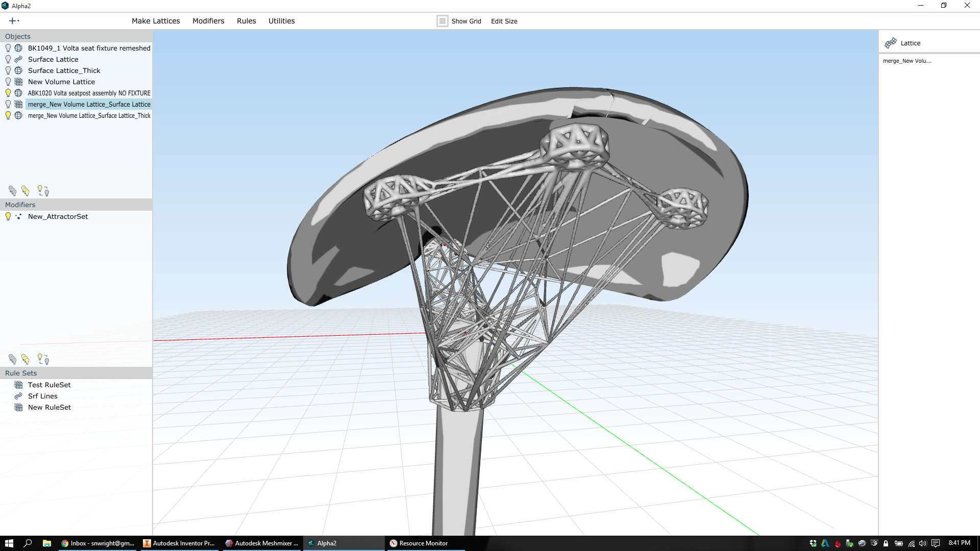The height and width of the screenshot is (551, 980).
Task: Open the Utilities menu
Action: (282, 21)
